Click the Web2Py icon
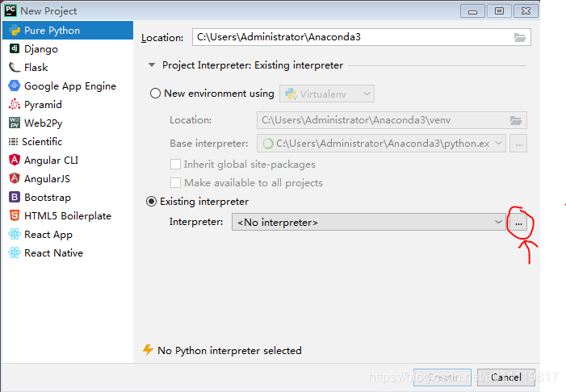Viewport: 566px width, 392px height. pos(15,123)
